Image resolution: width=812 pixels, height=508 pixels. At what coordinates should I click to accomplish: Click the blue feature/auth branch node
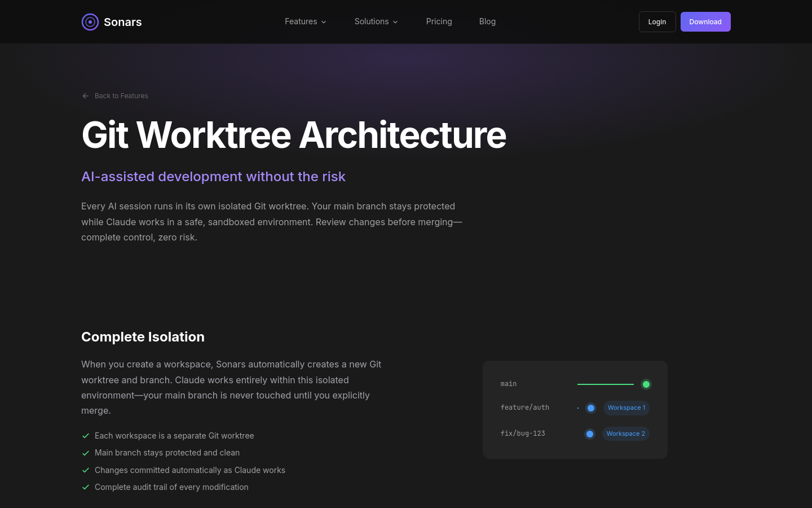coord(591,408)
